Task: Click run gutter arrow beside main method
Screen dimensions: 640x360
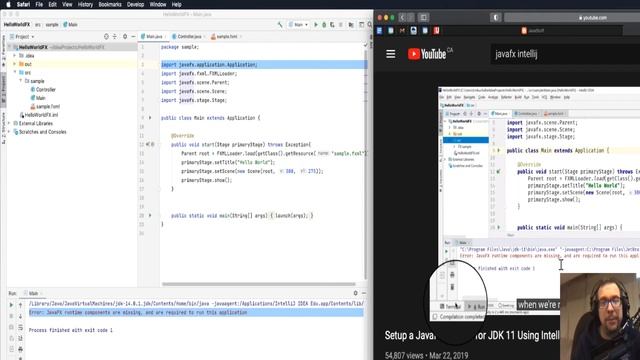Action: point(150,216)
